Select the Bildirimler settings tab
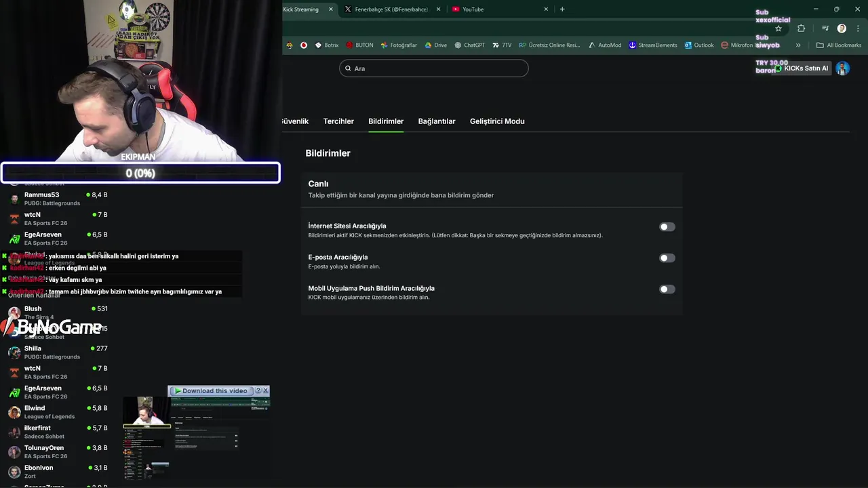868x488 pixels. (x=386, y=121)
